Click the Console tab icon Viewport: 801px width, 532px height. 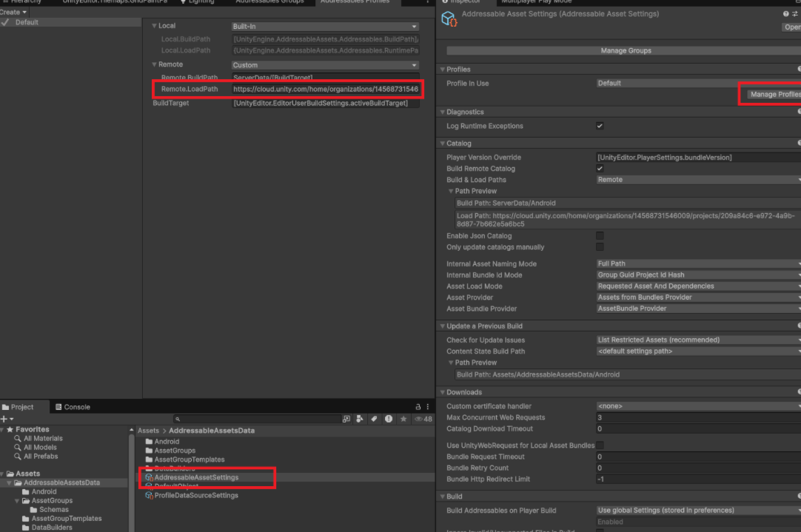coord(58,407)
